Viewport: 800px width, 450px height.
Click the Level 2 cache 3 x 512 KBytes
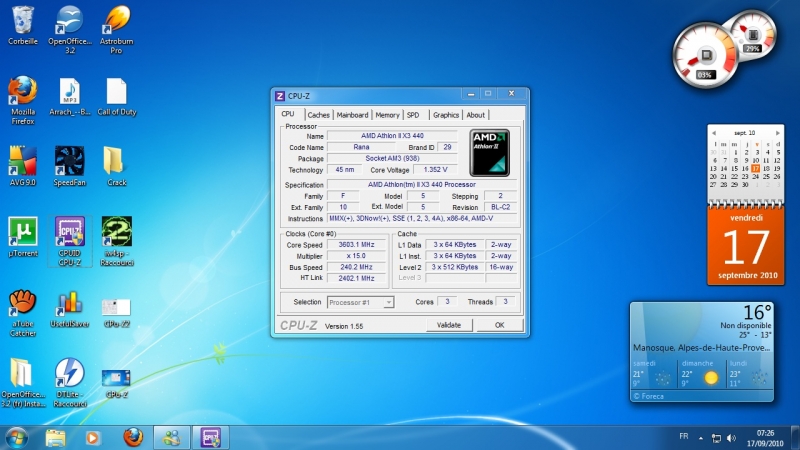coord(455,267)
